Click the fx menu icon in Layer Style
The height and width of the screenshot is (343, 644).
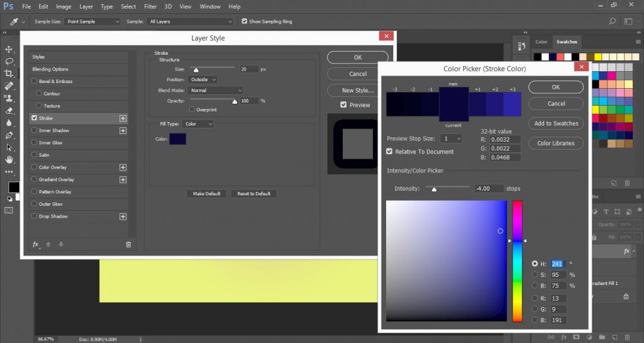36,244
